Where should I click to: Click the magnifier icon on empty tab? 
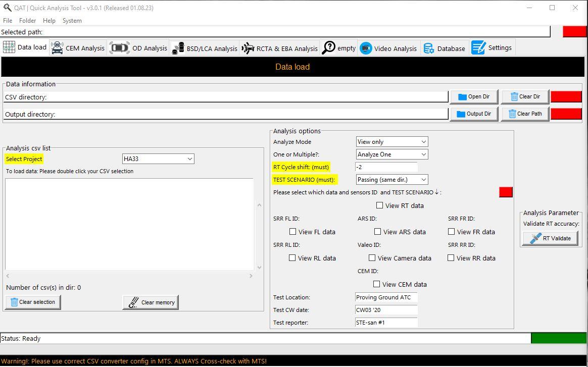[328, 48]
